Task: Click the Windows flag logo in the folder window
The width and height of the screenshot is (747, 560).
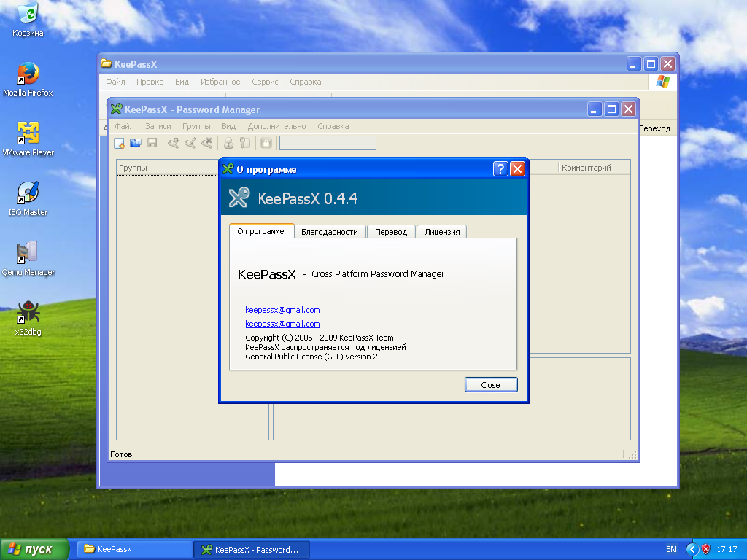Action: [662, 82]
